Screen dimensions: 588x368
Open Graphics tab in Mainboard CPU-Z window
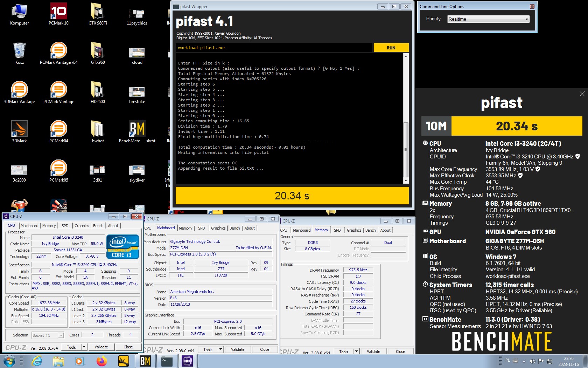click(218, 228)
